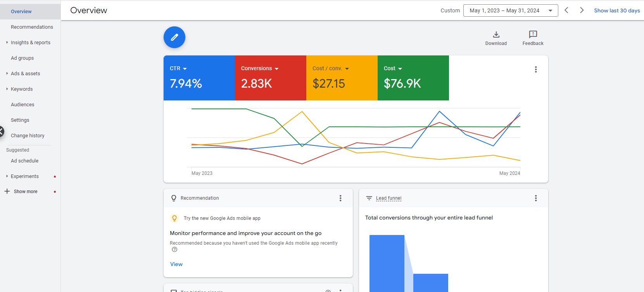This screenshot has width=644, height=292.
Task: Open the Cost / conv. metric dropdown
Action: (x=331, y=69)
